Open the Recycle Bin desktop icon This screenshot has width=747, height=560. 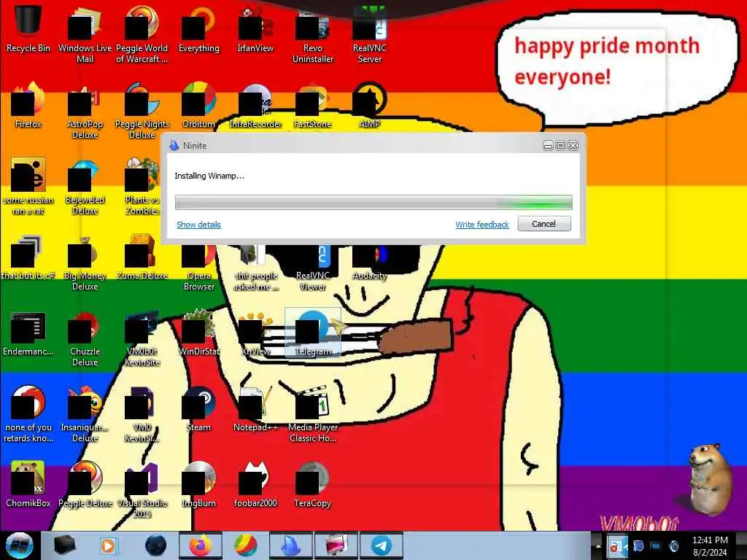(28, 28)
